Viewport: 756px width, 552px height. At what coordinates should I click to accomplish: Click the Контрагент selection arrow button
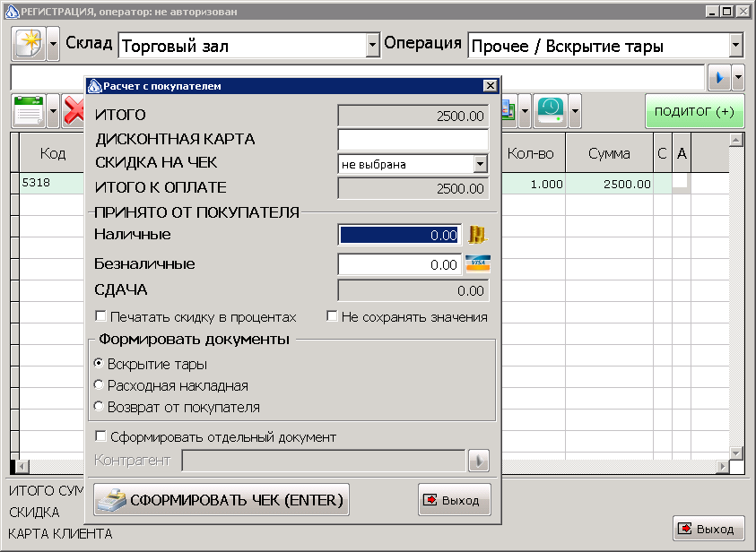click(478, 461)
